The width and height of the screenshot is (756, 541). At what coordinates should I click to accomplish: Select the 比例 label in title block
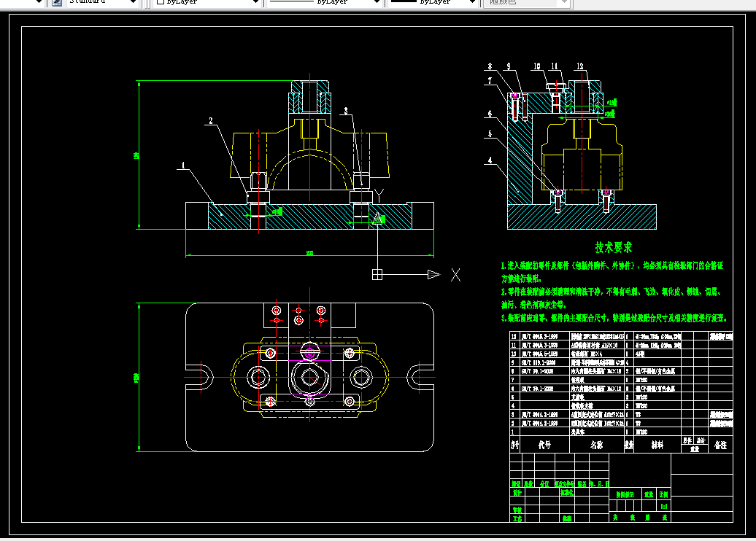664,494
